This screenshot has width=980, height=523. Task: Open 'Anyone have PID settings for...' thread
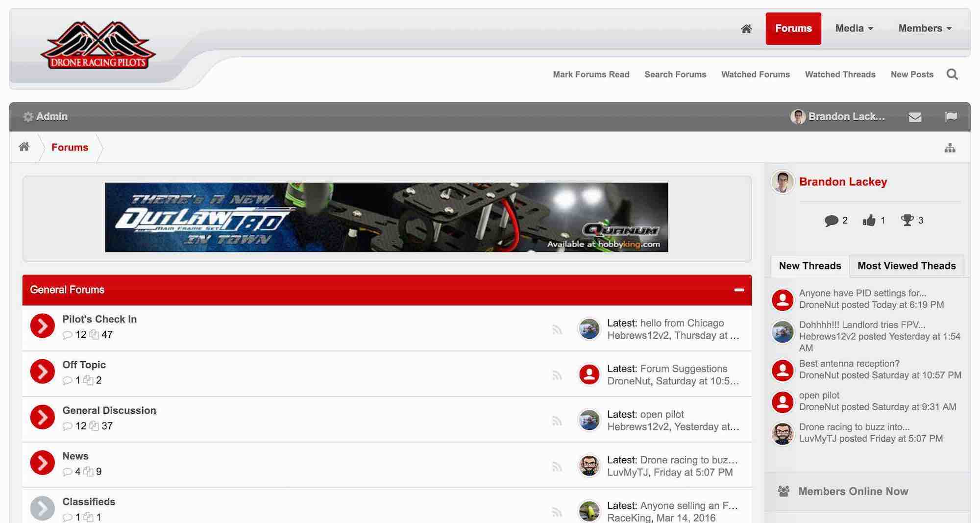(x=862, y=293)
